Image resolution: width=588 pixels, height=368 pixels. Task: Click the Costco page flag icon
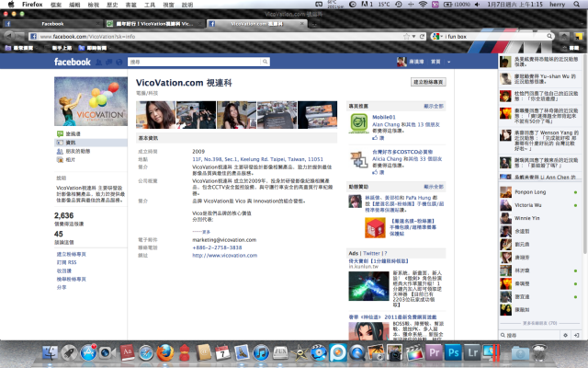click(x=359, y=159)
